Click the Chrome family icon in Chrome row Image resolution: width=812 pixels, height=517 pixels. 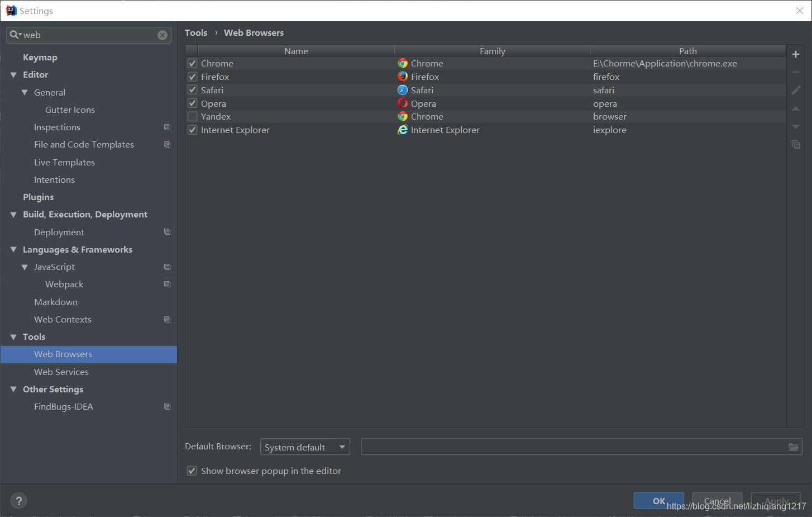pos(403,64)
